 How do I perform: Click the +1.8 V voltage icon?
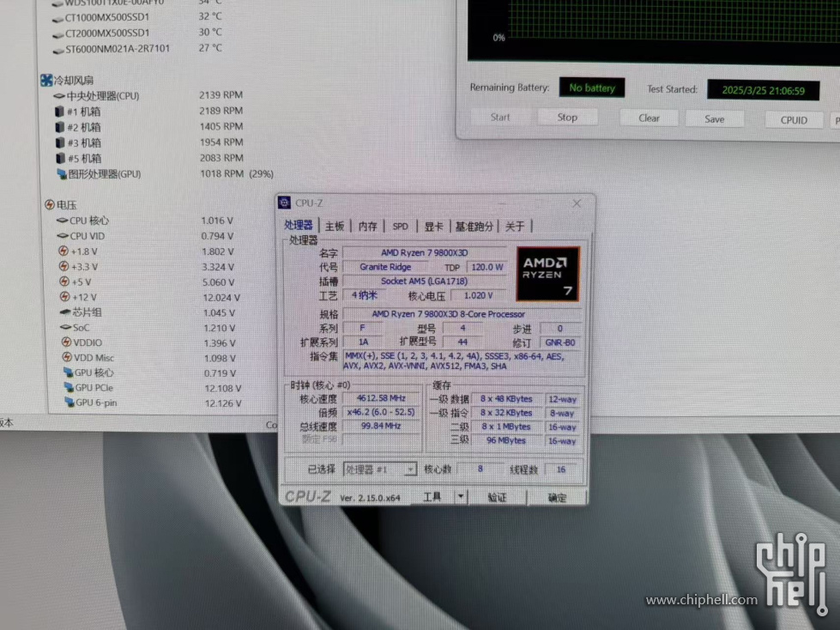click(x=63, y=251)
